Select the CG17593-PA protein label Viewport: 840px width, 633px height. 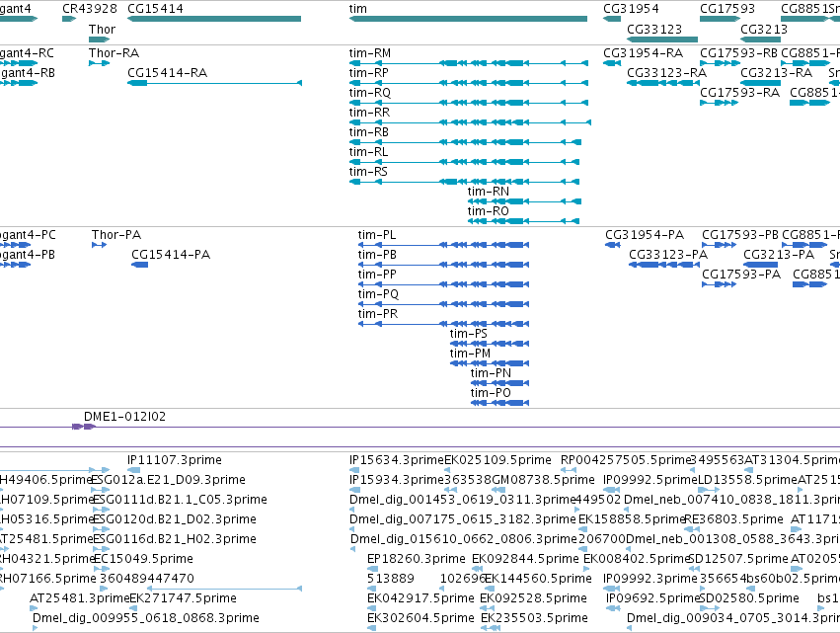click(x=741, y=275)
